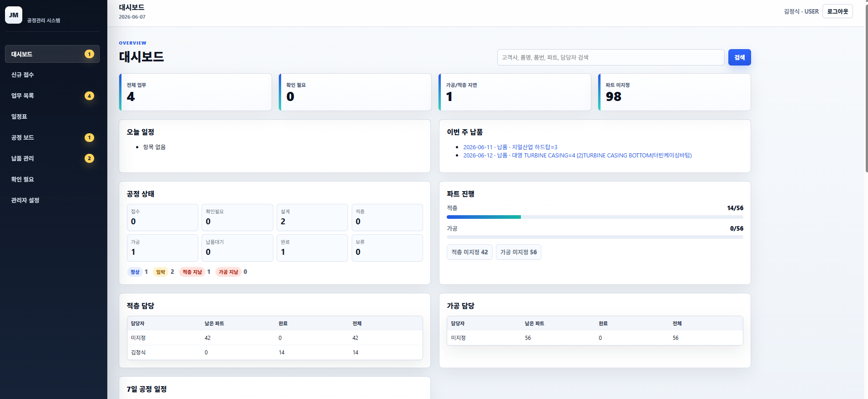Select the 적층 process status tile
The width and height of the screenshot is (868, 399).
(x=387, y=217)
